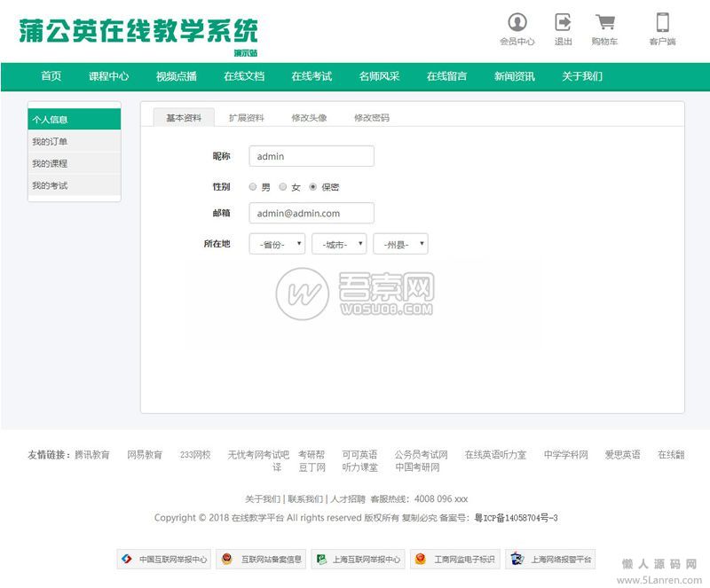This screenshot has width=710, height=588.
Task: Click the 工商网监电子标识 badge icon
Action: click(x=421, y=560)
